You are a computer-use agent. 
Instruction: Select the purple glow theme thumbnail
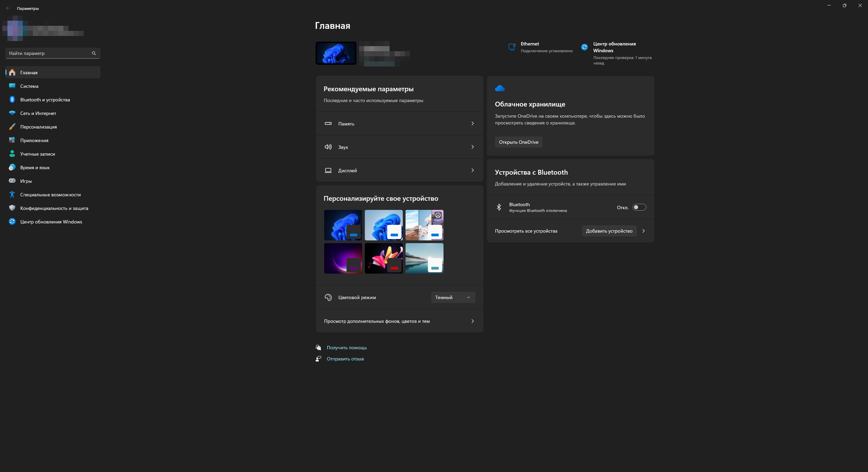pyautogui.click(x=343, y=258)
